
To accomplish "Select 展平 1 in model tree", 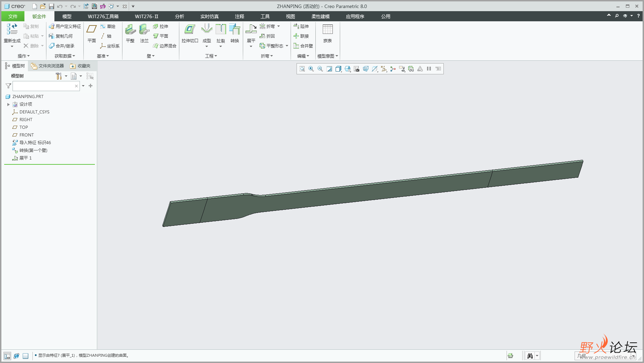I will pyautogui.click(x=22, y=158).
